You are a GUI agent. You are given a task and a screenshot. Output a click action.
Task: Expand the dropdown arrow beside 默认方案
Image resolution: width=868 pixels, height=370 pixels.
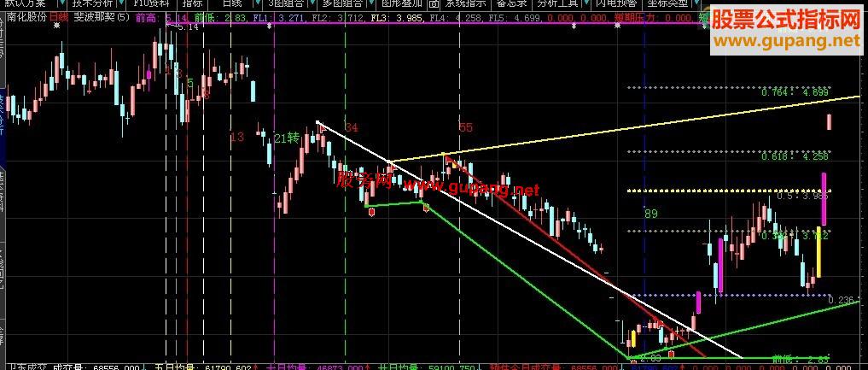(x=62, y=3)
